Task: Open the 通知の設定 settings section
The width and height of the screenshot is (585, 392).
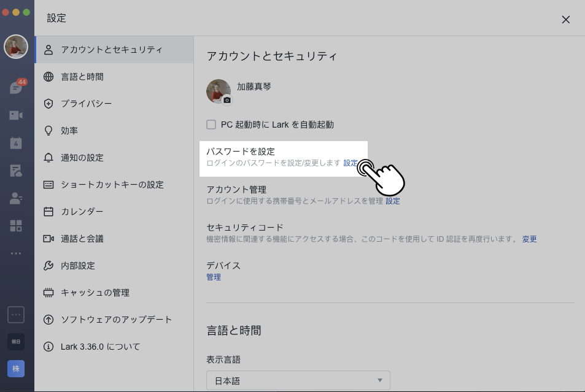Action: click(82, 158)
